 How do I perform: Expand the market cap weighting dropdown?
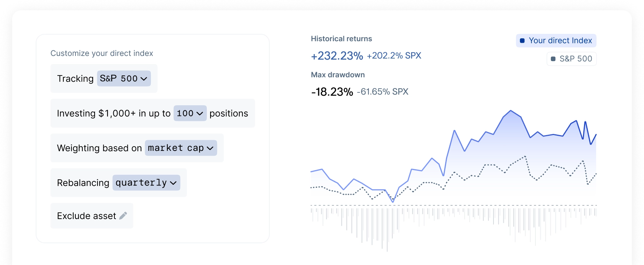(x=181, y=148)
